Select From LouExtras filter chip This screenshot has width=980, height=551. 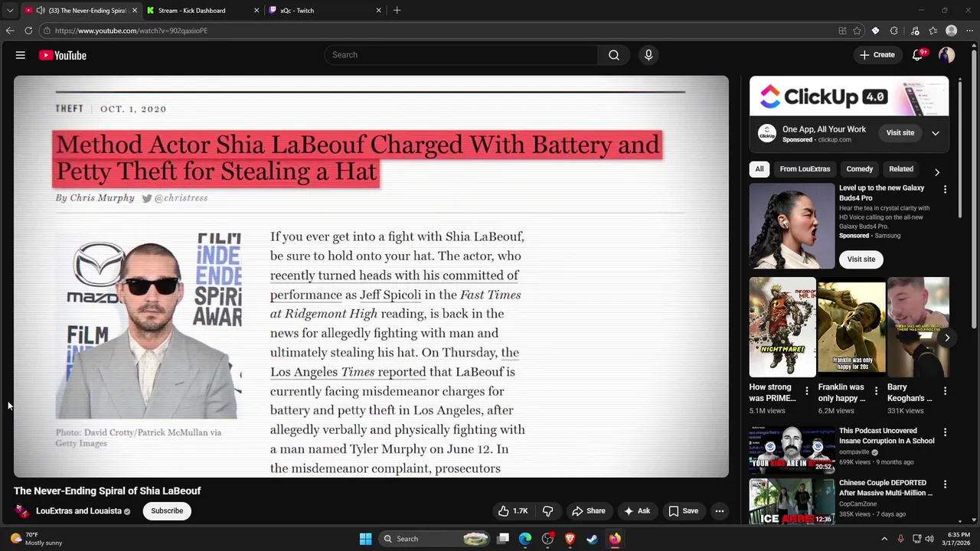(805, 169)
